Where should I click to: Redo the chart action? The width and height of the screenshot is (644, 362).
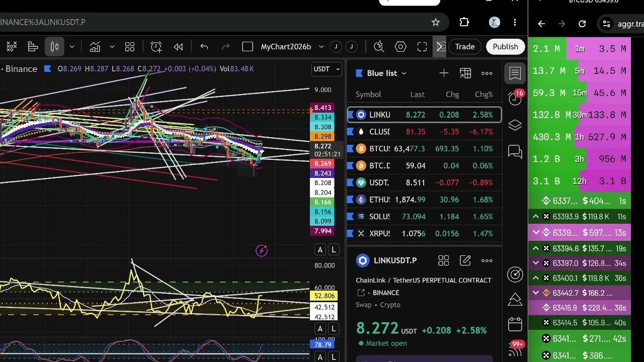(x=226, y=47)
